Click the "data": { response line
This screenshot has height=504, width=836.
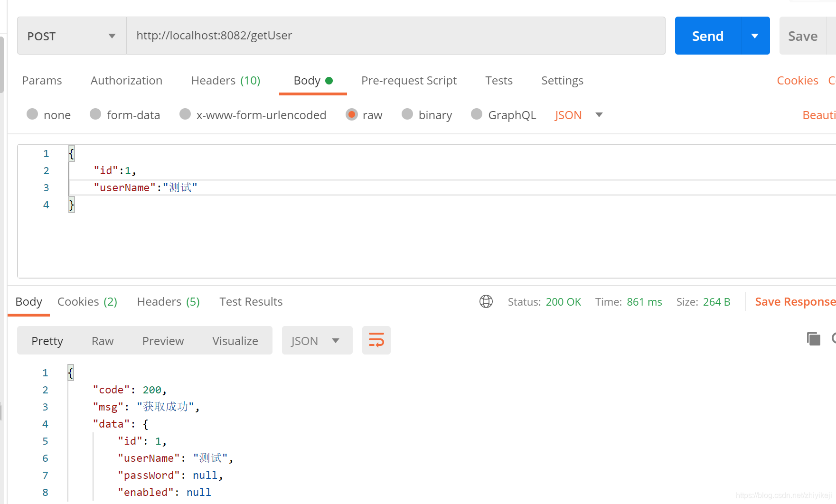point(121,424)
